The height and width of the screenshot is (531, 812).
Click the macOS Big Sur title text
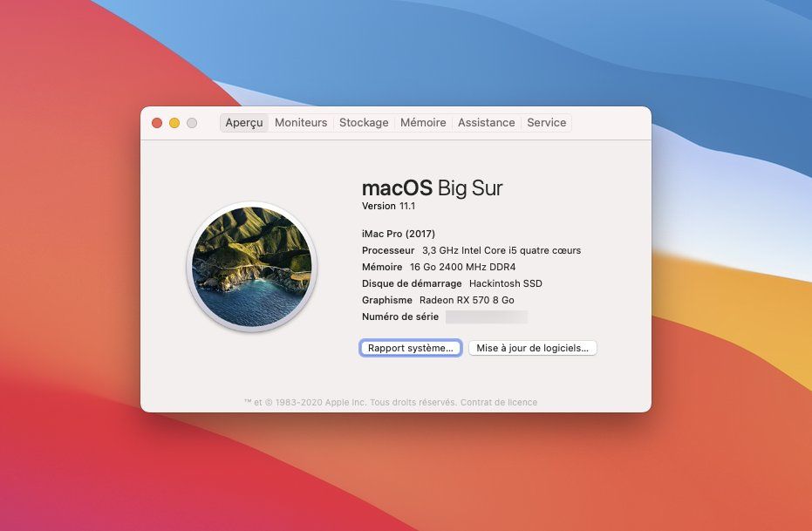tap(432, 187)
